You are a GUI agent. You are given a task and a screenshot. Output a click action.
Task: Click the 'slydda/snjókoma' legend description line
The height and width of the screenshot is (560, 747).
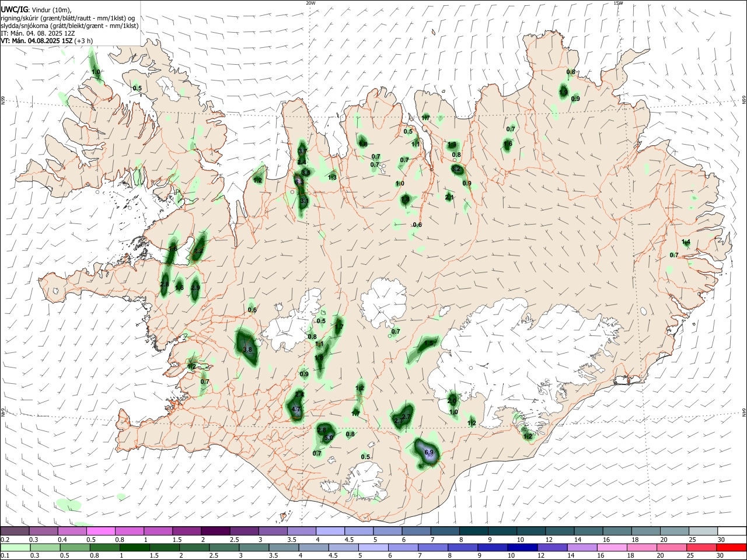click(69, 26)
